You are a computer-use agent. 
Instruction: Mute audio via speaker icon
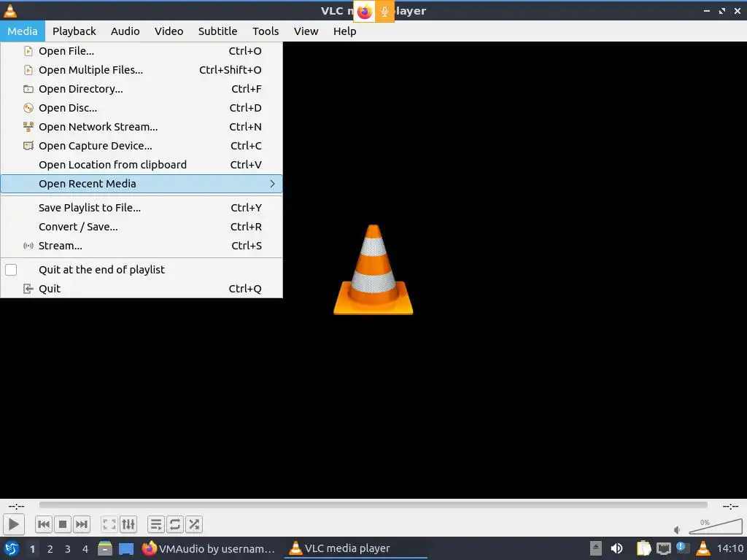(677, 529)
